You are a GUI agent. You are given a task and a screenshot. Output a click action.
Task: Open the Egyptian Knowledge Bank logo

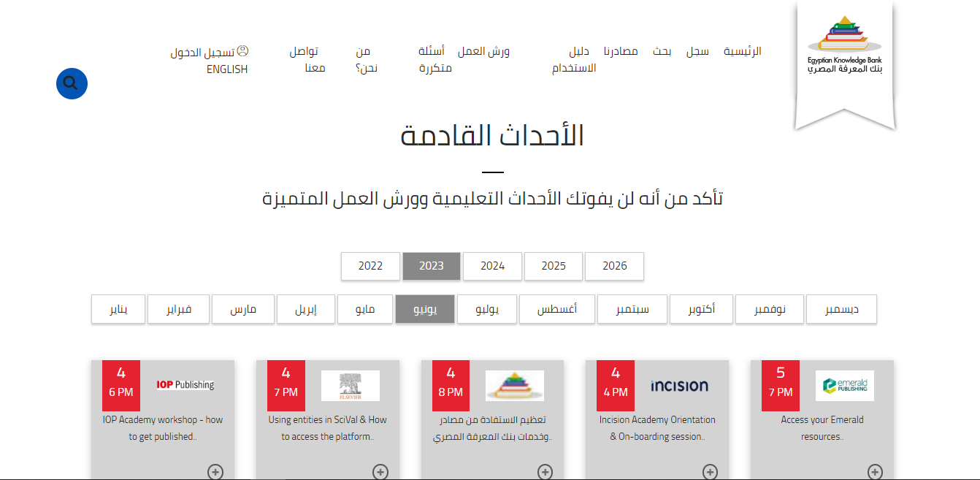tap(845, 45)
